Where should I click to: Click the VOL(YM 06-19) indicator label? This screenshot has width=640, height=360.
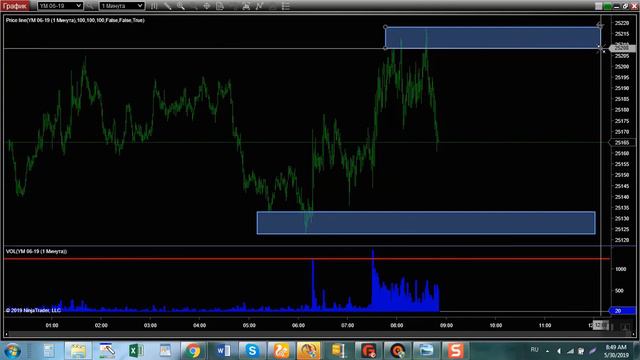click(x=36, y=251)
